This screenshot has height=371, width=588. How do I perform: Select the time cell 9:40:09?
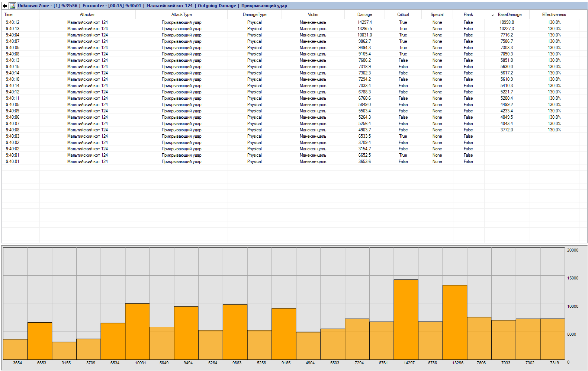[x=13, y=111]
